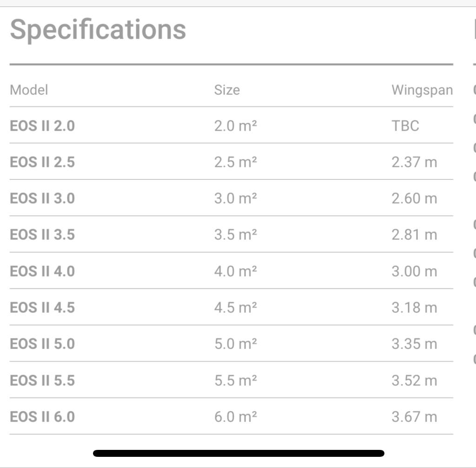Image resolution: width=476 pixels, height=468 pixels.
Task: Click the 2.0 m² size cell
Action: pyautogui.click(x=235, y=126)
